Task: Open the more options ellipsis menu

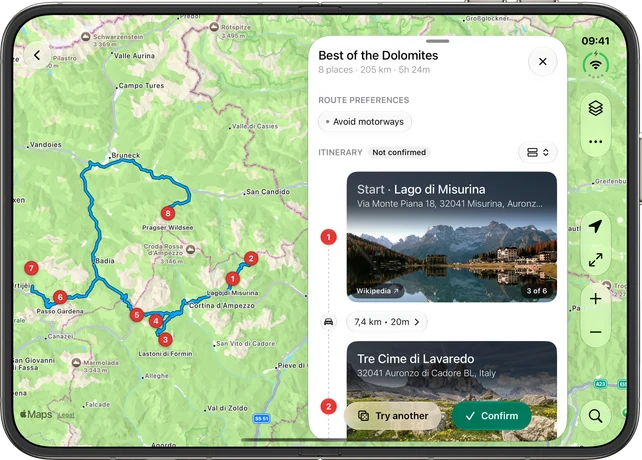Action: (x=595, y=142)
